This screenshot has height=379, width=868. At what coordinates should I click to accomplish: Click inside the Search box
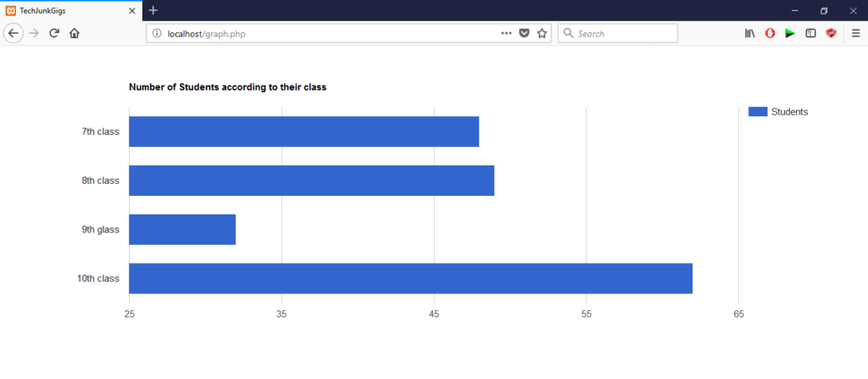pos(618,33)
